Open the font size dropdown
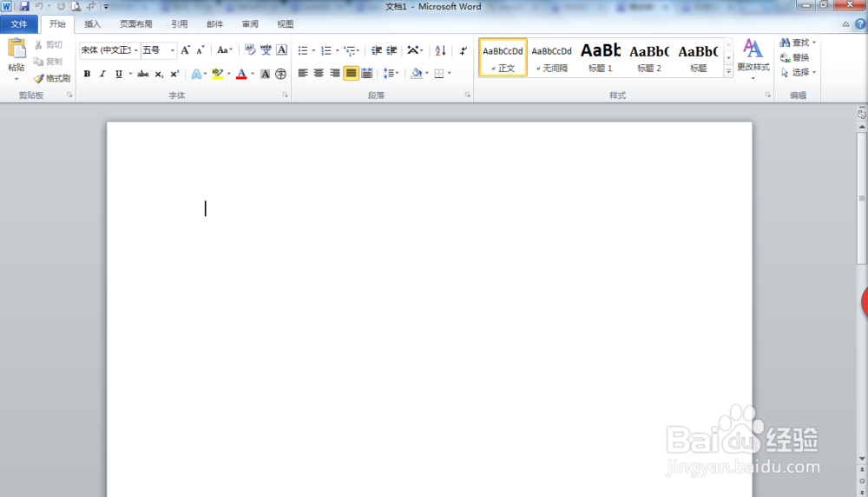The image size is (868, 497). pyautogui.click(x=172, y=50)
